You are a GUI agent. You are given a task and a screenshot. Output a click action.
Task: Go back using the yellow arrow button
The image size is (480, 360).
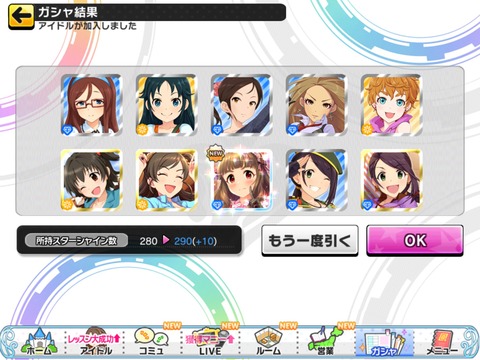pos(21,17)
